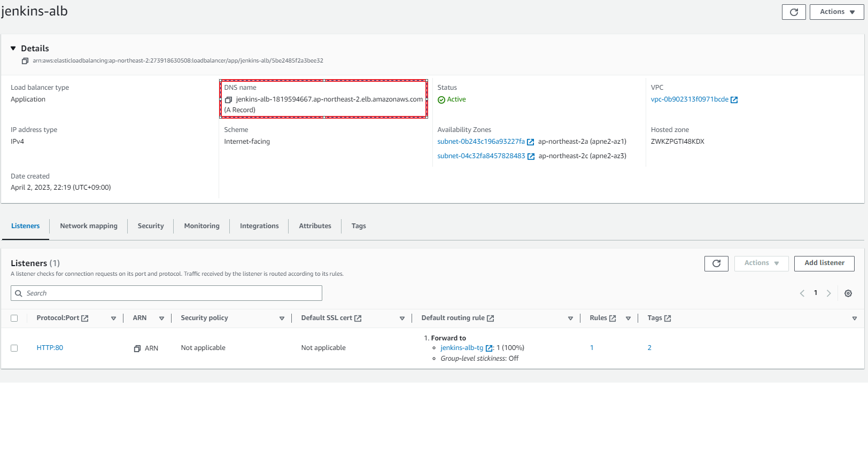This screenshot has width=868, height=451.
Task: Open the Attributes tab
Action: pyautogui.click(x=315, y=226)
